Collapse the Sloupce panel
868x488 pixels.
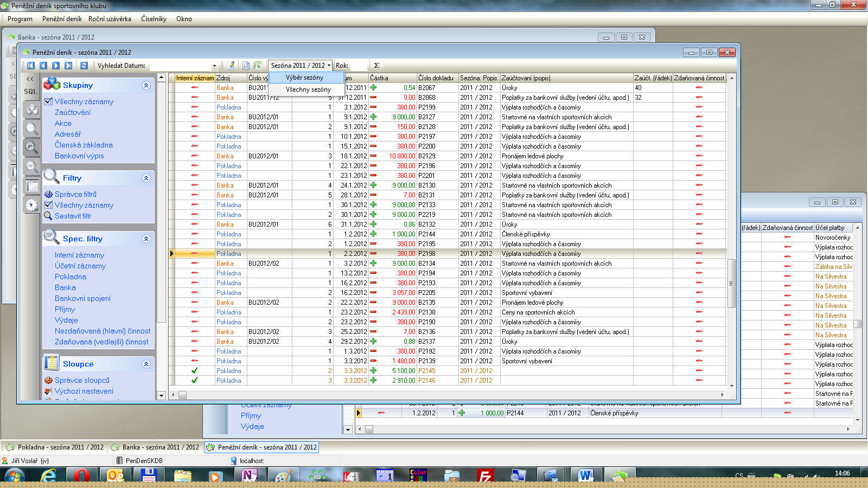coord(146,364)
